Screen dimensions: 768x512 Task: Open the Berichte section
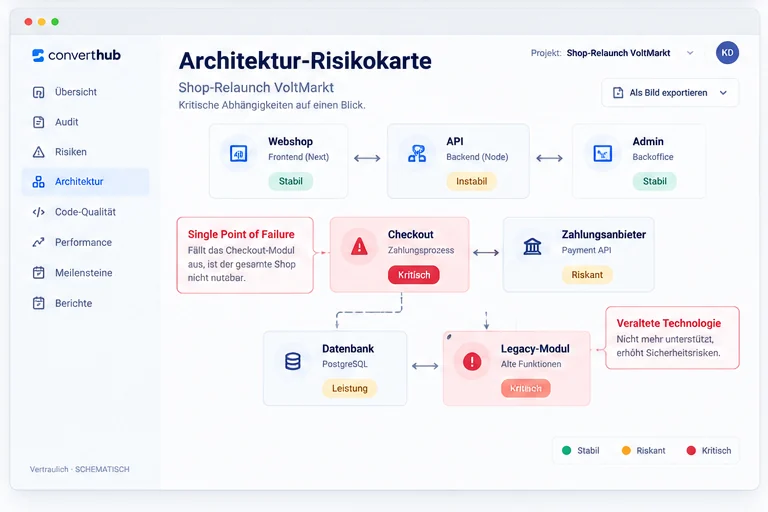point(86,303)
